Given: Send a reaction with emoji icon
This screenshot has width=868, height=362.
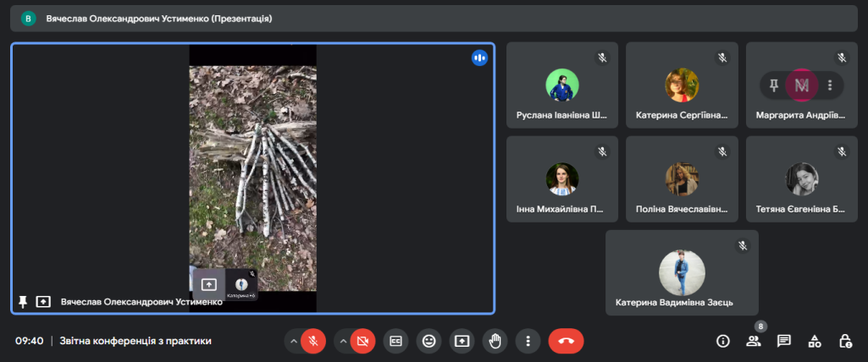Looking at the screenshot, I should point(429,341).
